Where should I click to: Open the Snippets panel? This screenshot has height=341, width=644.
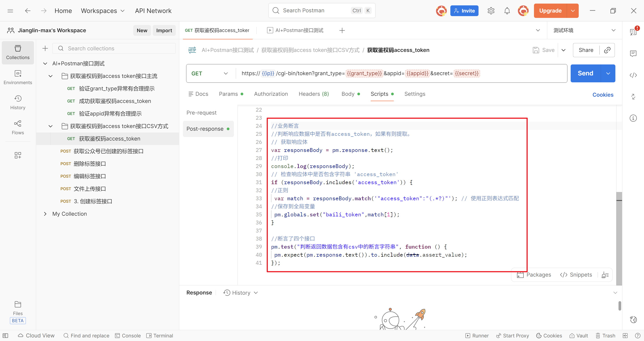[x=576, y=275]
